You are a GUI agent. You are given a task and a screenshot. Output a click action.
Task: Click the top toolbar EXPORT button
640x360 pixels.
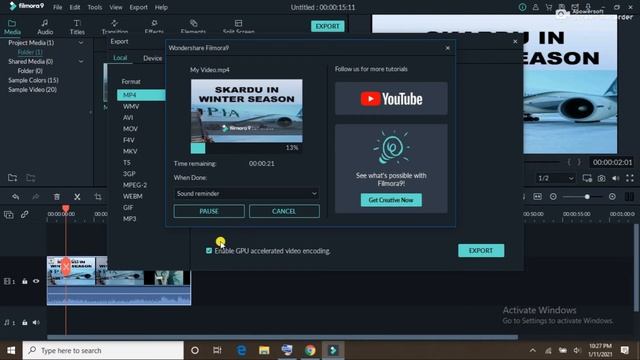point(327,26)
